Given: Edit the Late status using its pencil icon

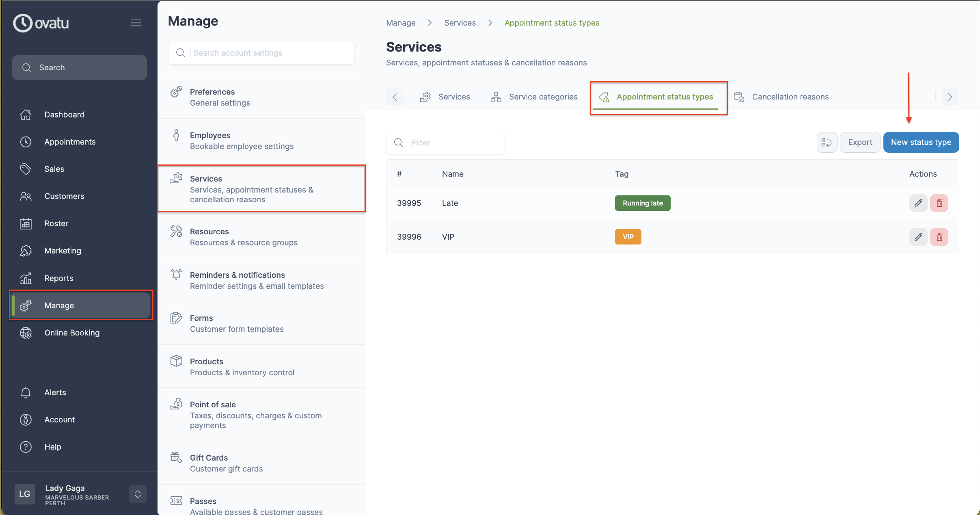Looking at the screenshot, I should [918, 203].
